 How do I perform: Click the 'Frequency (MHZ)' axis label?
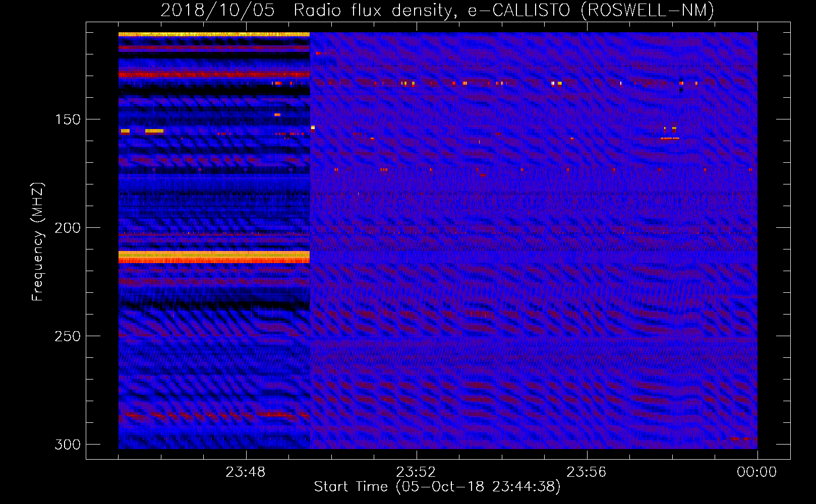click(38, 241)
